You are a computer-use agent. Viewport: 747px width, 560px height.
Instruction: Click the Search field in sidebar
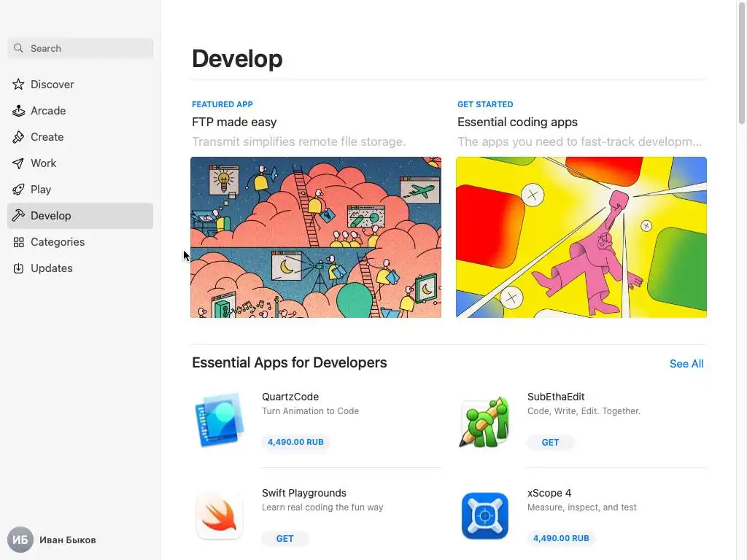(80, 48)
